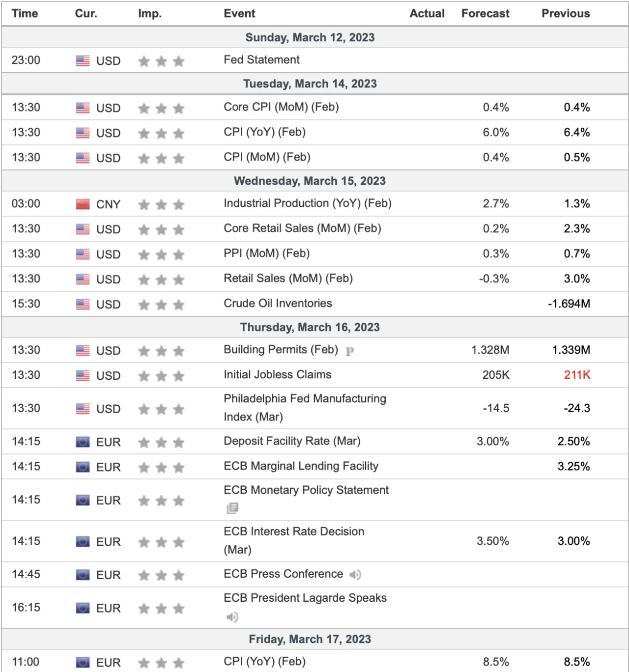Click importance stars for Crude Oil Inventories
This screenshot has height=672, width=629.
click(161, 305)
